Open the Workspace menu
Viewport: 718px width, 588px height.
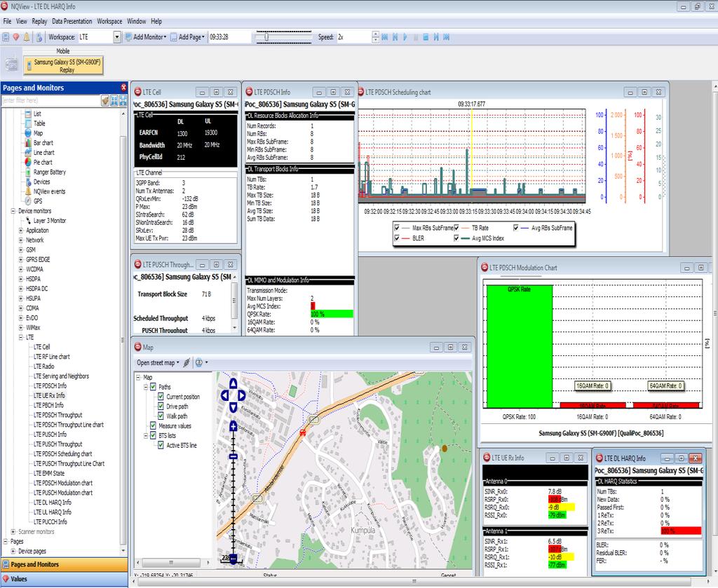pos(109,21)
